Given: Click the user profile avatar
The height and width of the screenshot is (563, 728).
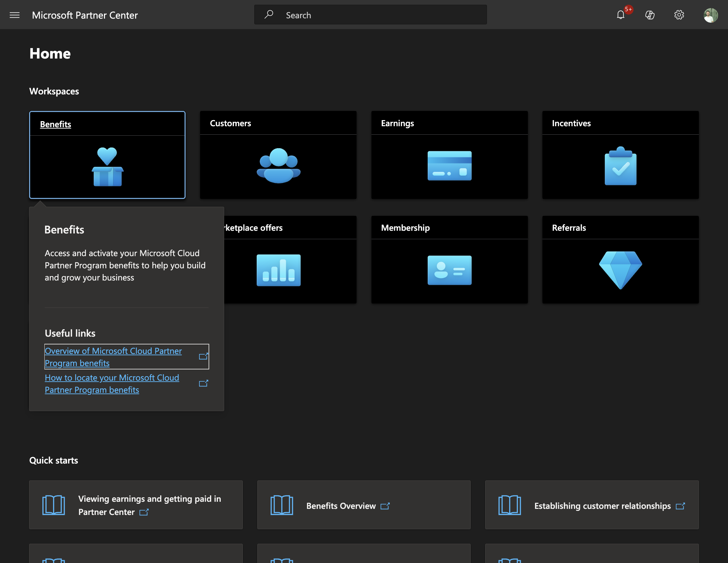Looking at the screenshot, I should click(x=710, y=15).
